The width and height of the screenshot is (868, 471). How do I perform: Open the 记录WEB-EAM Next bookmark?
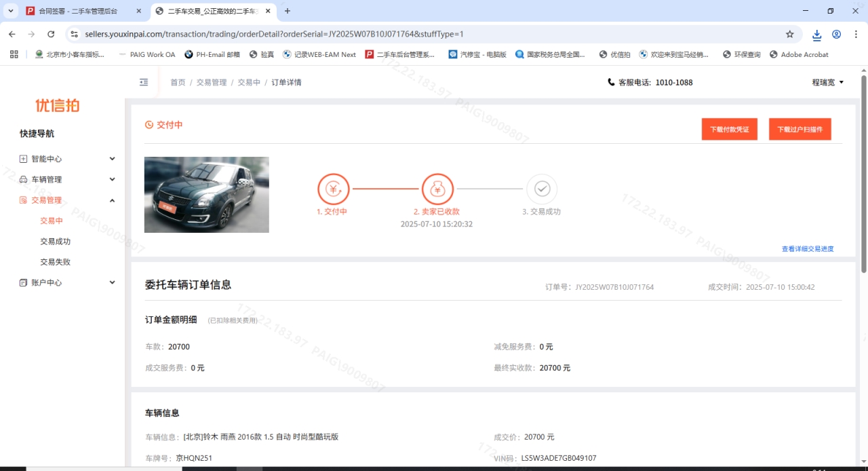(x=319, y=54)
